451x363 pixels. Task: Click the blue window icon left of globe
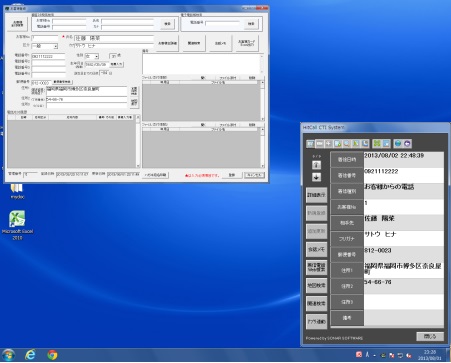(386, 143)
